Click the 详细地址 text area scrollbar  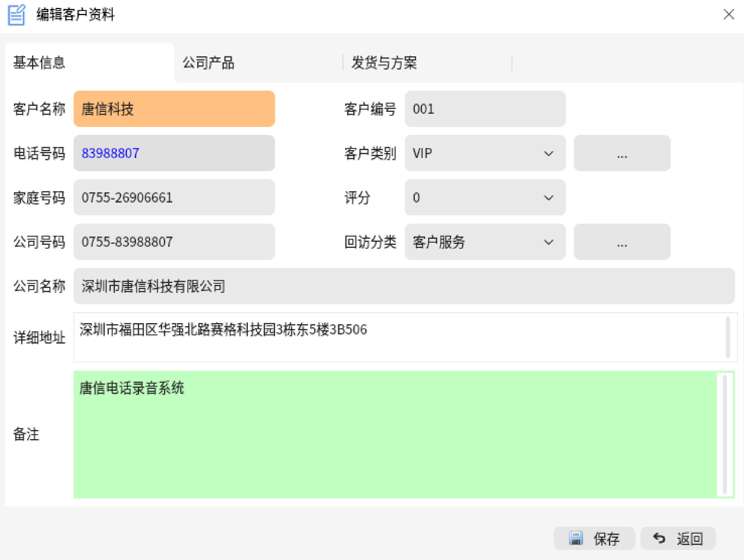click(x=728, y=337)
